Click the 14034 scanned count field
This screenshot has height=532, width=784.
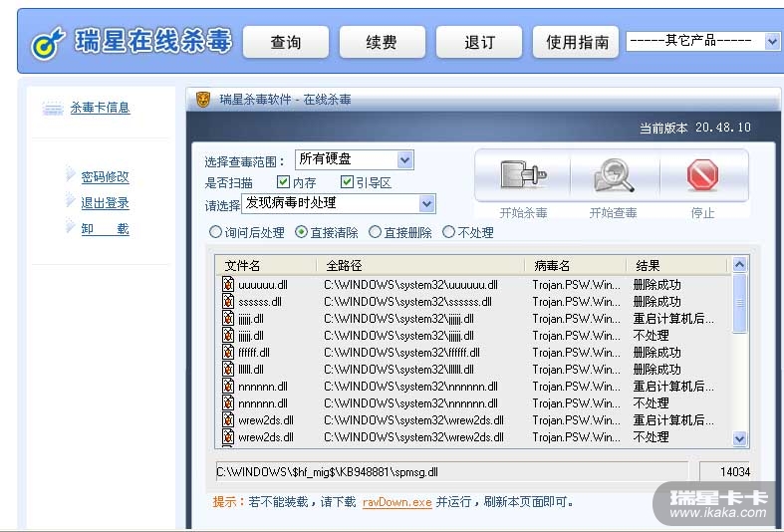725,472
